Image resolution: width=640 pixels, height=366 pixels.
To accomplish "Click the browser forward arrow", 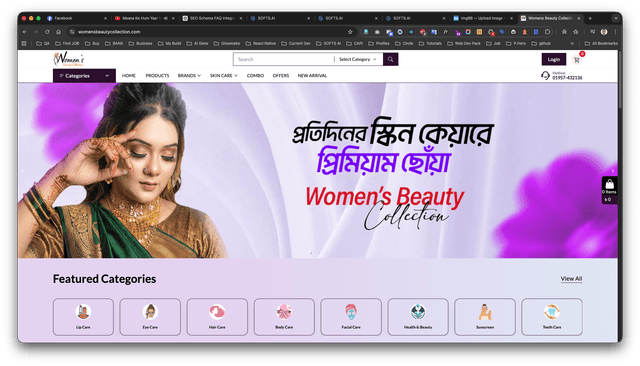I will (x=36, y=32).
